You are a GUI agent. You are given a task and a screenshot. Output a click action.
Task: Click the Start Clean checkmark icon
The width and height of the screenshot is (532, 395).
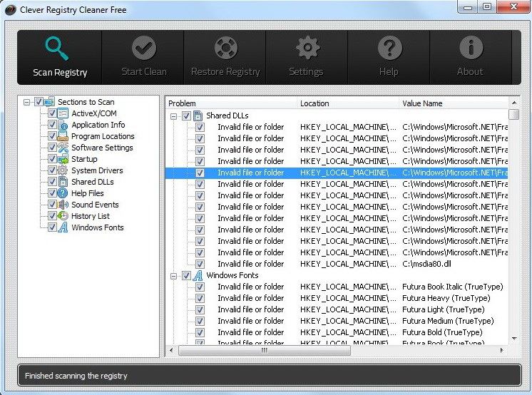(144, 48)
